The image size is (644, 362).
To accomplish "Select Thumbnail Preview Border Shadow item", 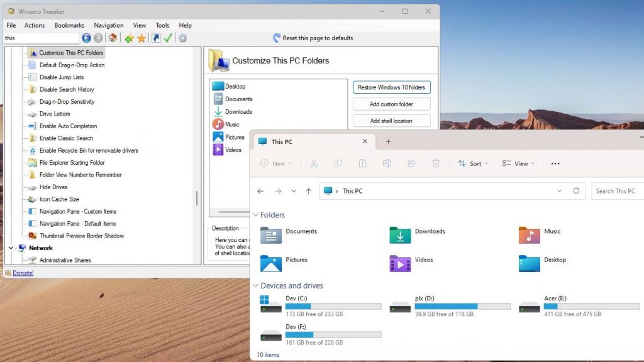I will 76,236.
